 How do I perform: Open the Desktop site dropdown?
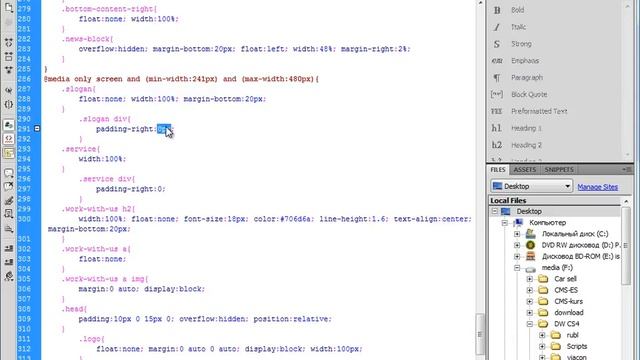click(531, 186)
